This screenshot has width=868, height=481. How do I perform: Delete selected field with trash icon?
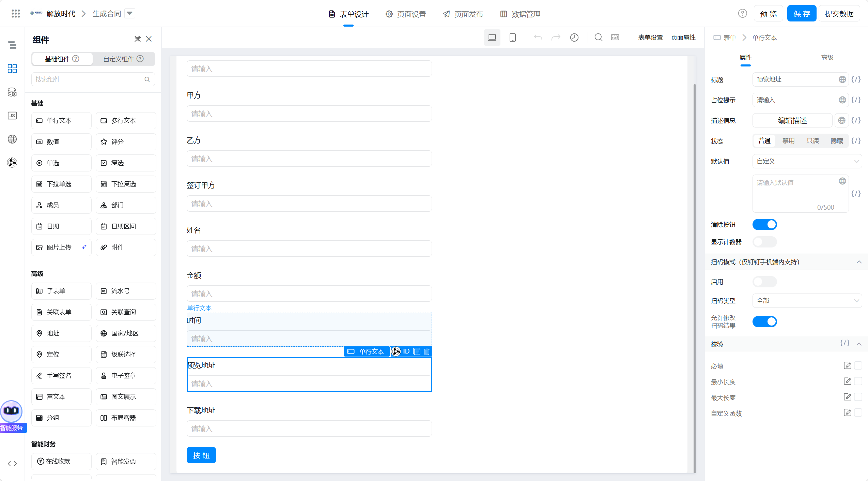427,351
